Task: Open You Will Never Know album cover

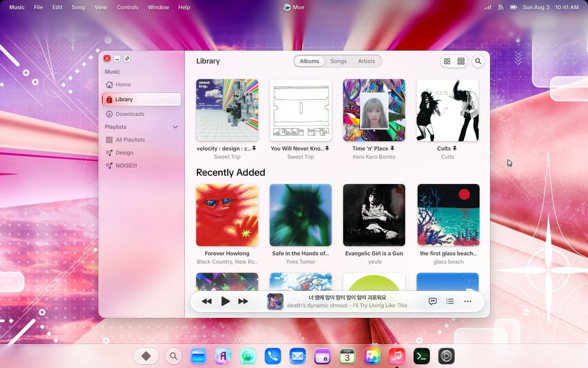Action: pyautogui.click(x=301, y=110)
